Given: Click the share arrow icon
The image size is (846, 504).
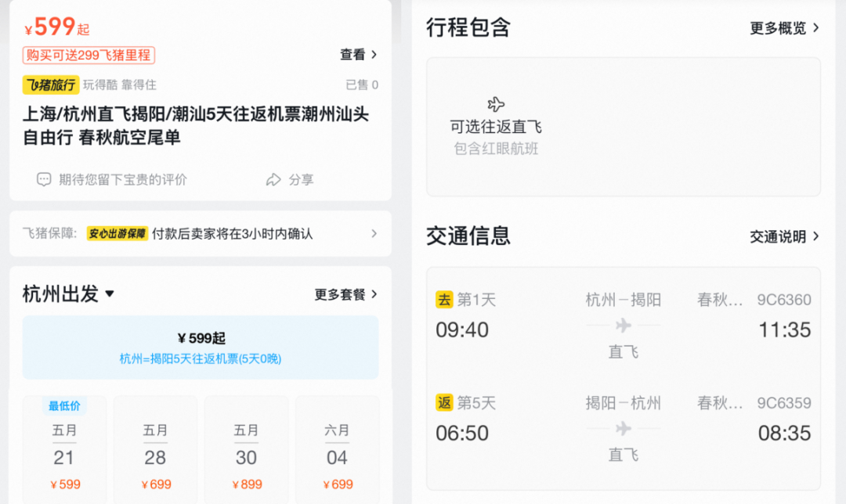Looking at the screenshot, I should (x=273, y=179).
